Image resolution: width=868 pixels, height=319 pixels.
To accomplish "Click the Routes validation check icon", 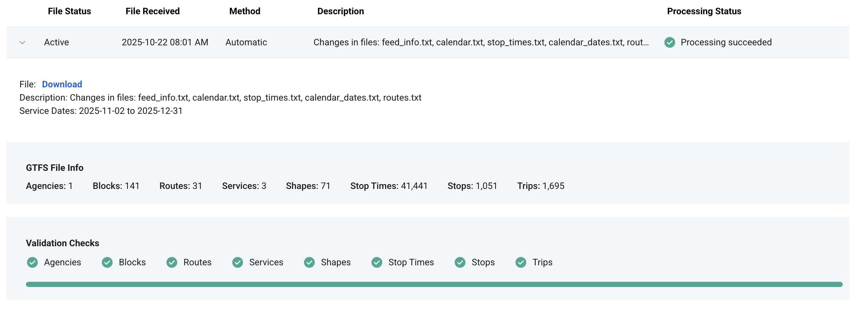I will coord(172,262).
